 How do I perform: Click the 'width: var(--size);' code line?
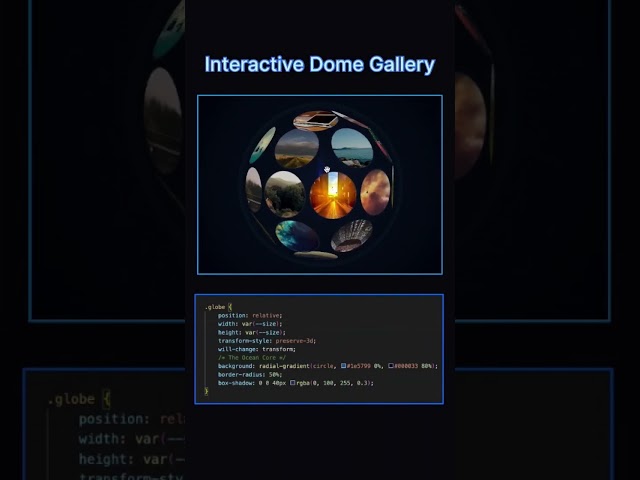pos(250,324)
